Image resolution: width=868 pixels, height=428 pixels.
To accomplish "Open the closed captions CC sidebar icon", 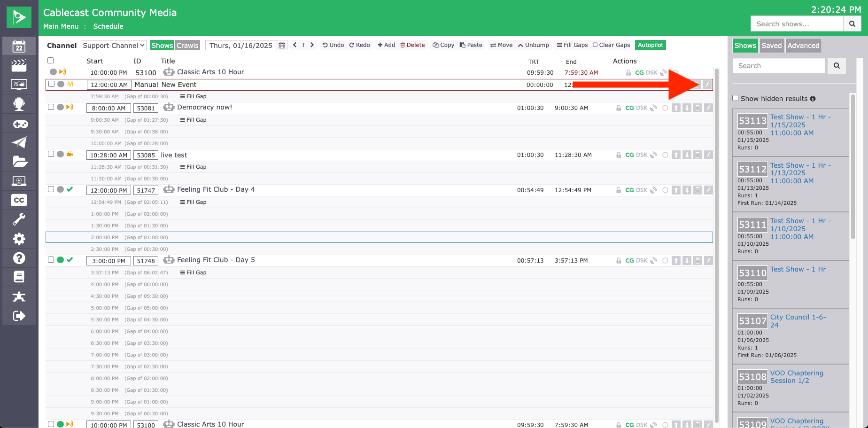I will coord(19,200).
